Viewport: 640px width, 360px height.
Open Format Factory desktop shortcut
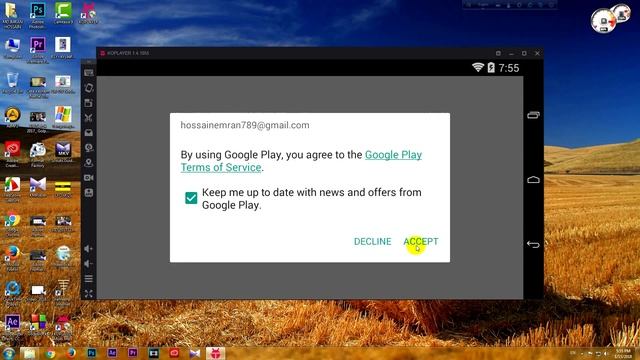[x=38, y=154]
